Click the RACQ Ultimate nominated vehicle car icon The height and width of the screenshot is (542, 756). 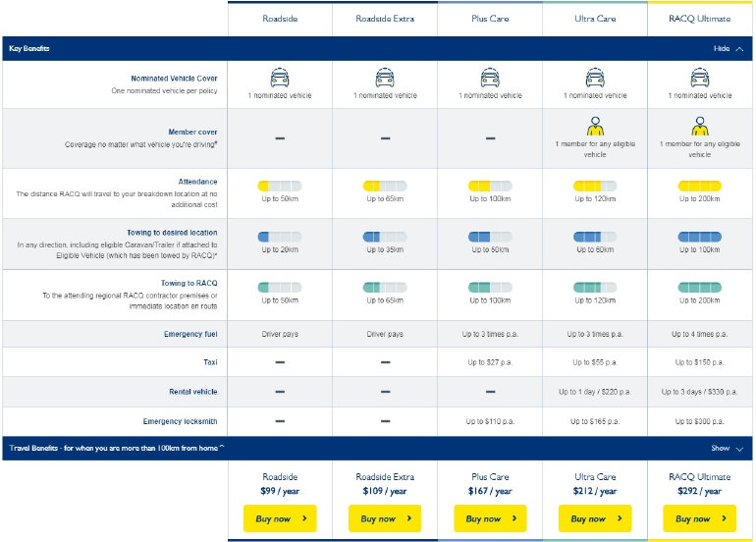[700, 78]
